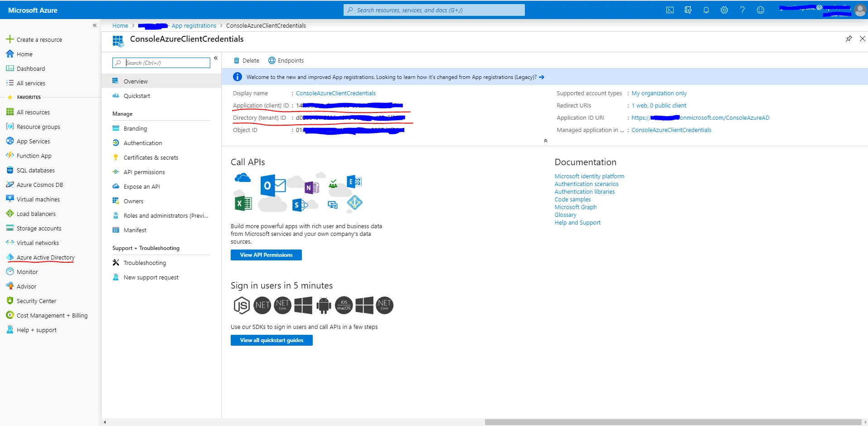Click the Virtual networks icon
Screen dimensions: 868x426
coord(10,243)
